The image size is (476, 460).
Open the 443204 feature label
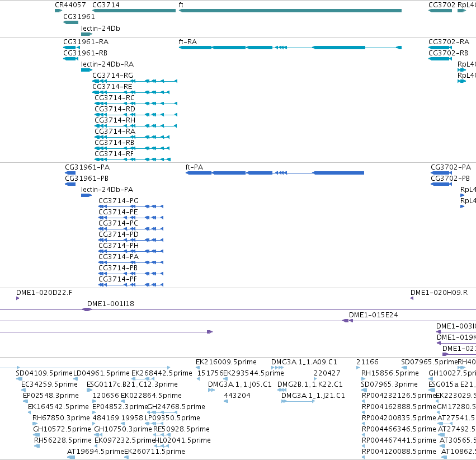(237, 396)
